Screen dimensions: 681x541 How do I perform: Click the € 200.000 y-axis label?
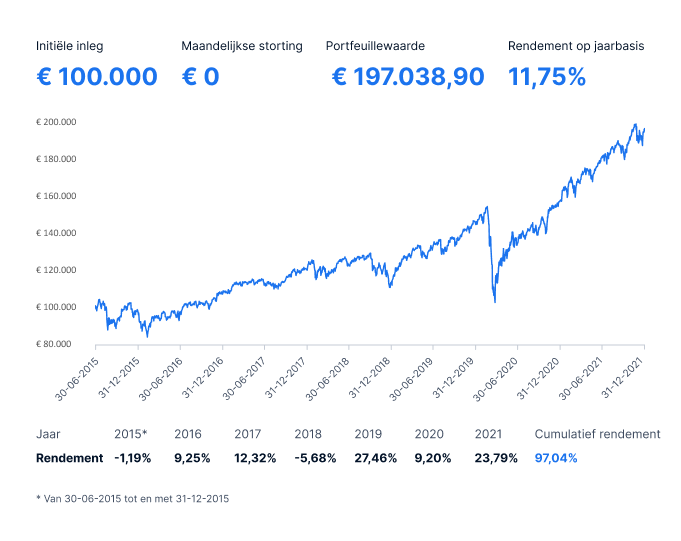pyautogui.click(x=57, y=122)
